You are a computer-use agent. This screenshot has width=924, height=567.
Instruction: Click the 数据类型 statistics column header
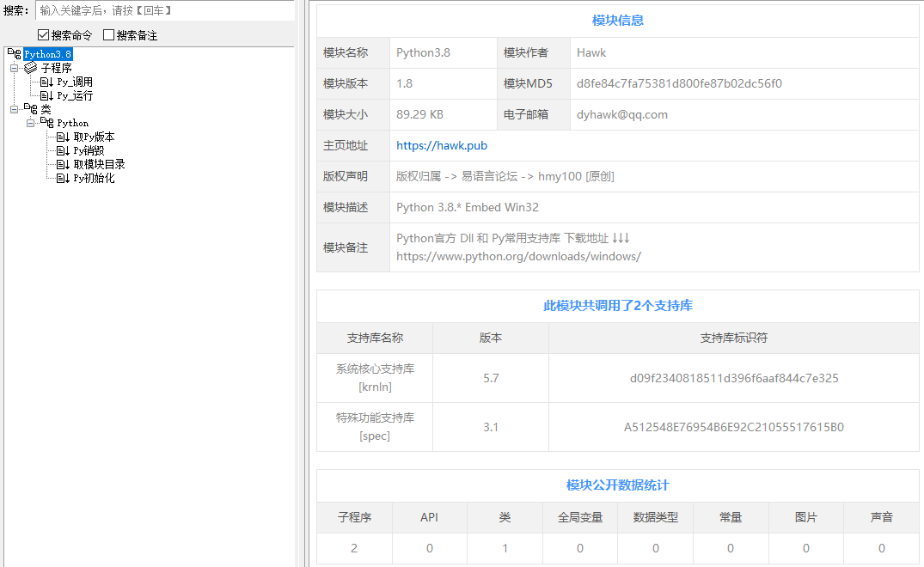click(655, 517)
